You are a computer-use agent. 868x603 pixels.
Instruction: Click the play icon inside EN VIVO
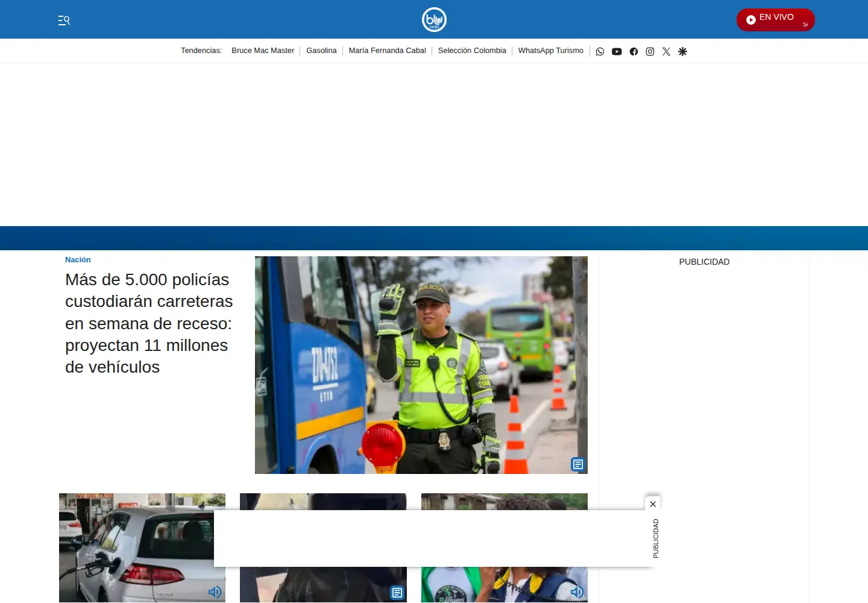click(751, 20)
